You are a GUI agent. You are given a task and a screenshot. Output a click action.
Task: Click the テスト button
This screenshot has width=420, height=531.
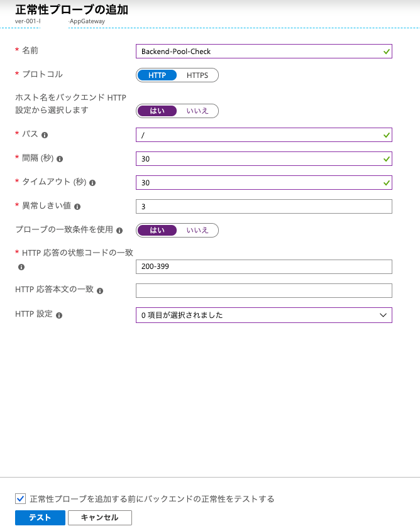[40, 517]
